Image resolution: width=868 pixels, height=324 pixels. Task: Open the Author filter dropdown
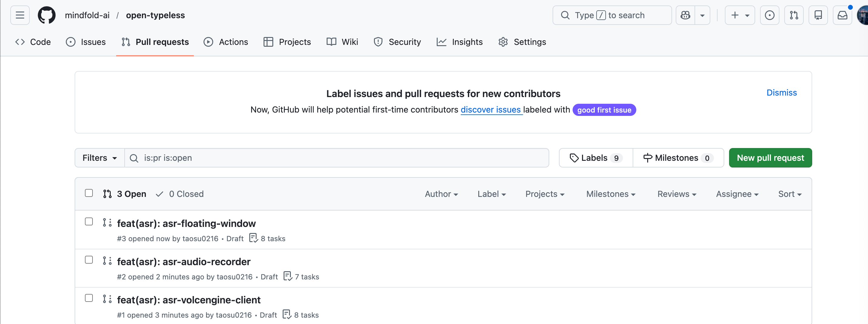441,194
